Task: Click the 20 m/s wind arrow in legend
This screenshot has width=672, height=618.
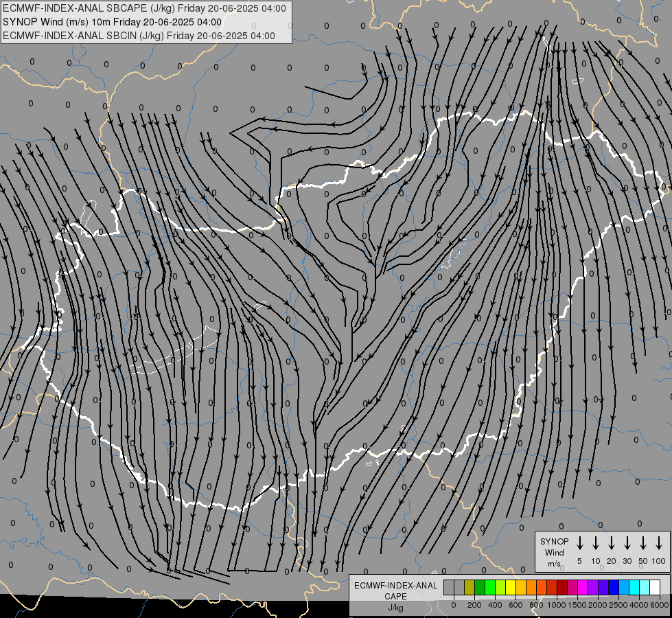Action: pyautogui.click(x=611, y=543)
